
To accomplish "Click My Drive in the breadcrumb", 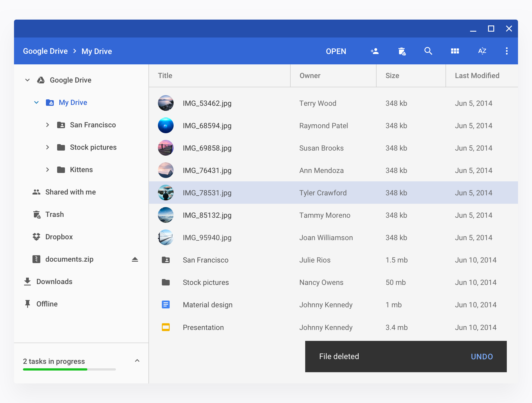I will pos(97,51).
